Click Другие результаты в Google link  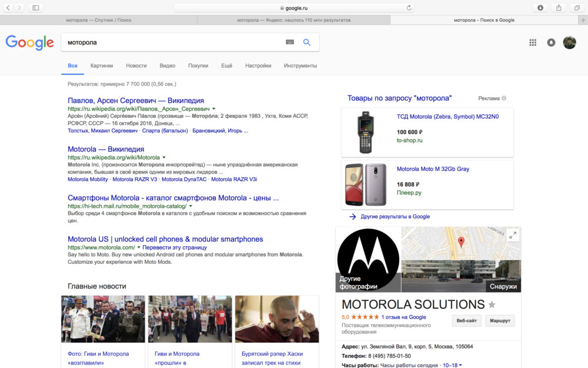point(395,217)
